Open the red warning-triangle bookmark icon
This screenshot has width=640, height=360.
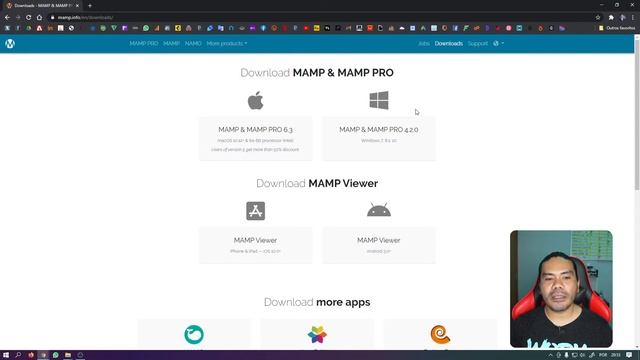[39, 28]
